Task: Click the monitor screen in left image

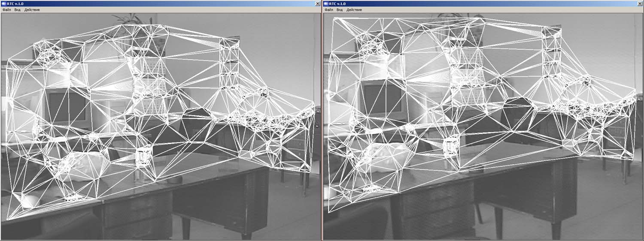Action: pyautogui.click(x=67, y=106)
